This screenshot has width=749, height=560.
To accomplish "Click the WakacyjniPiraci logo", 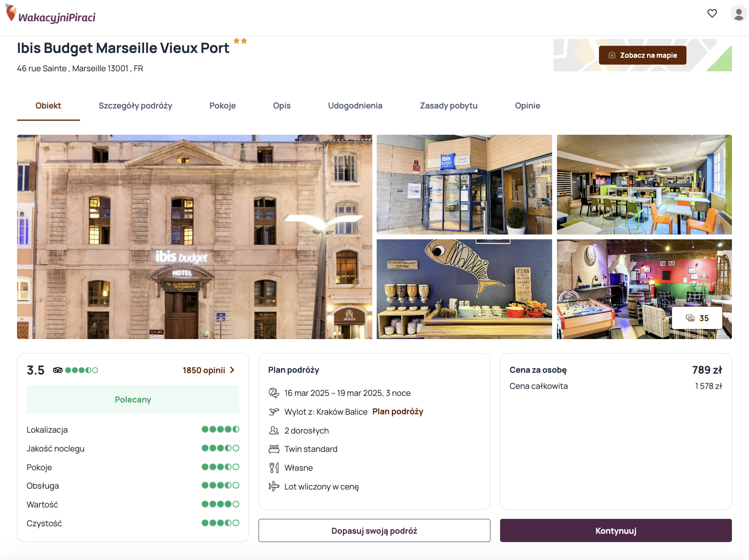I will pyautogui.click(x=50, y=14).
